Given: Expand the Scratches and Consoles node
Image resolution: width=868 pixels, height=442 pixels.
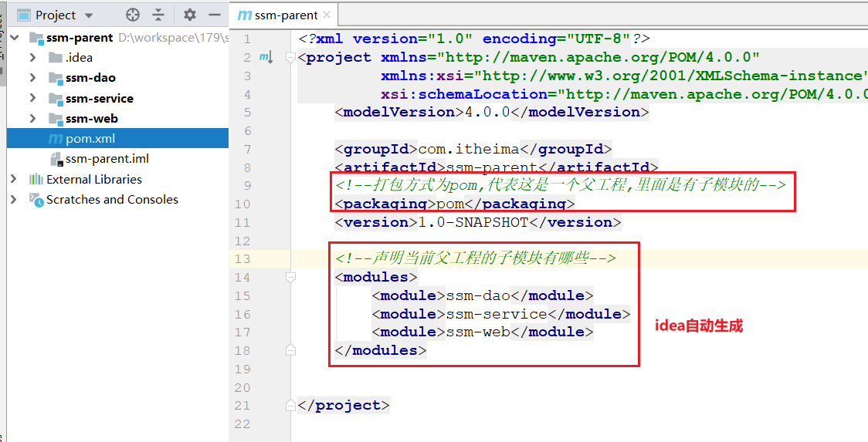Looking at the screenshot, I should (14, 199).
